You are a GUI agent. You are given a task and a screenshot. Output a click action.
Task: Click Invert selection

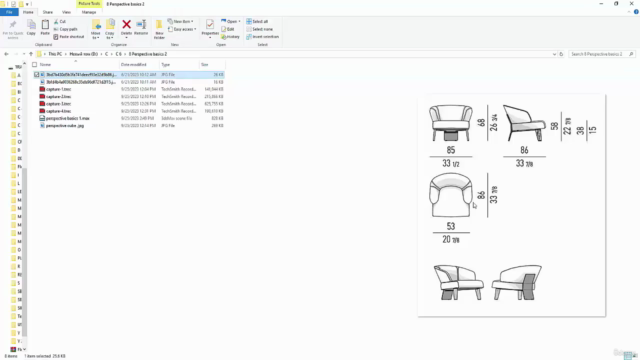(262, 37)
